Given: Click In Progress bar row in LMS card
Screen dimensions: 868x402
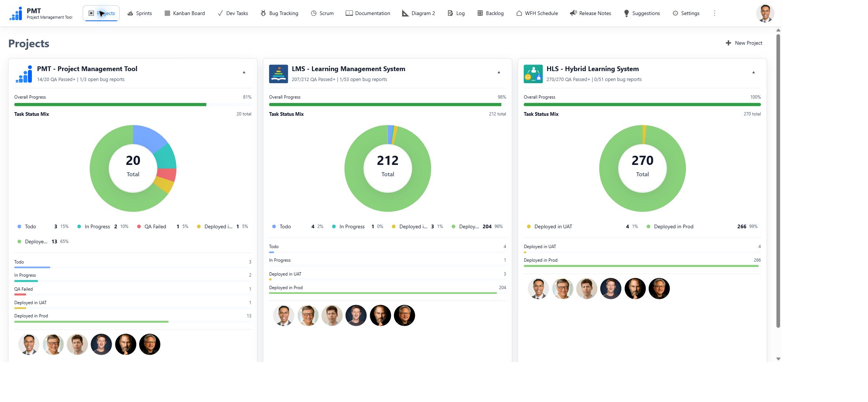Looking at the screenshot, I should (387, 262).
